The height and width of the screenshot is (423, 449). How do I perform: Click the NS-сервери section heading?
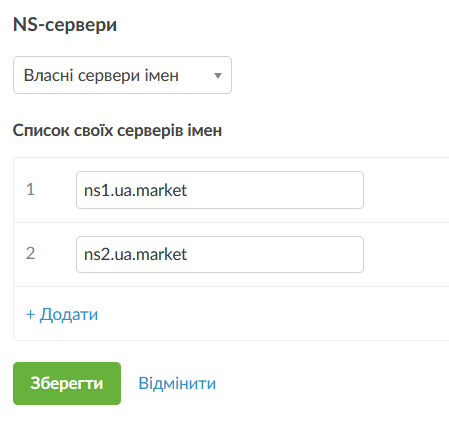(x=65, y=25)
